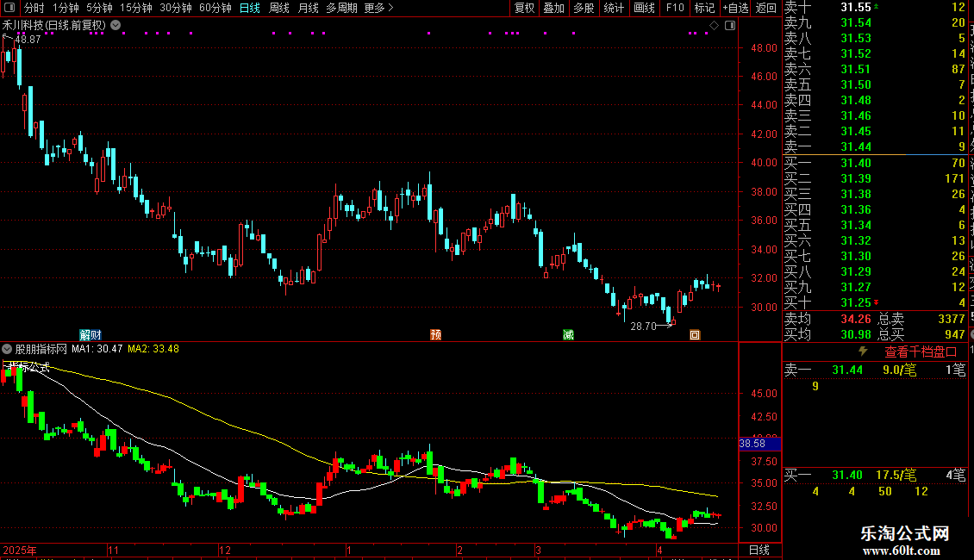
Task: Select the 30分钟 period tab
Action: 176,8
